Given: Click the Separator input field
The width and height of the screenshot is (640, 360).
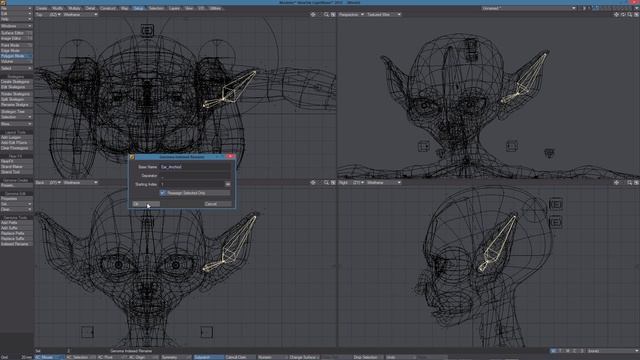Looking at the screenshot, I should click(196, 176).
